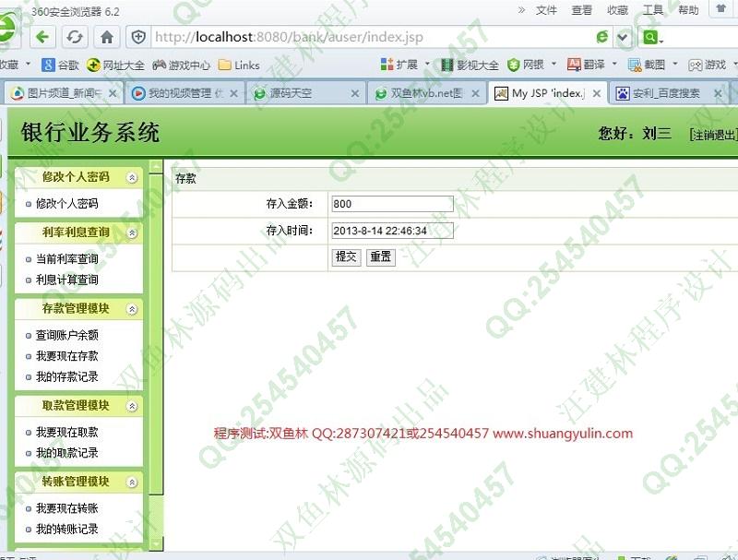738x560 pixels.
Task: Open 查询账户余额 link
Action: coord(66,335)
